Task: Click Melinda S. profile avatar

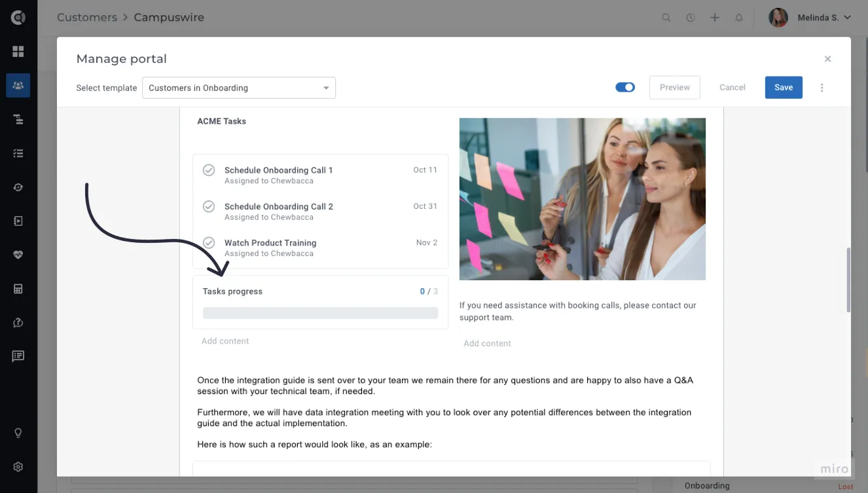Action: click(x=778, y=18)
